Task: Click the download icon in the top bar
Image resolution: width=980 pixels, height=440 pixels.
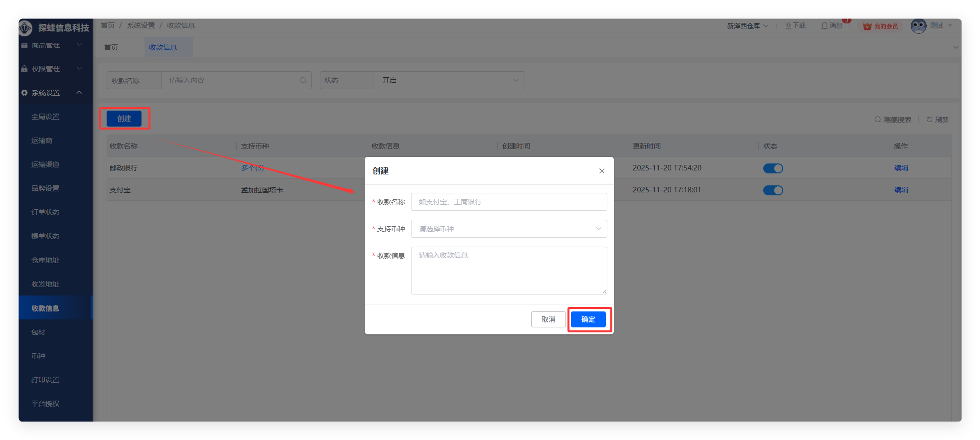Action: click(788, 26)
